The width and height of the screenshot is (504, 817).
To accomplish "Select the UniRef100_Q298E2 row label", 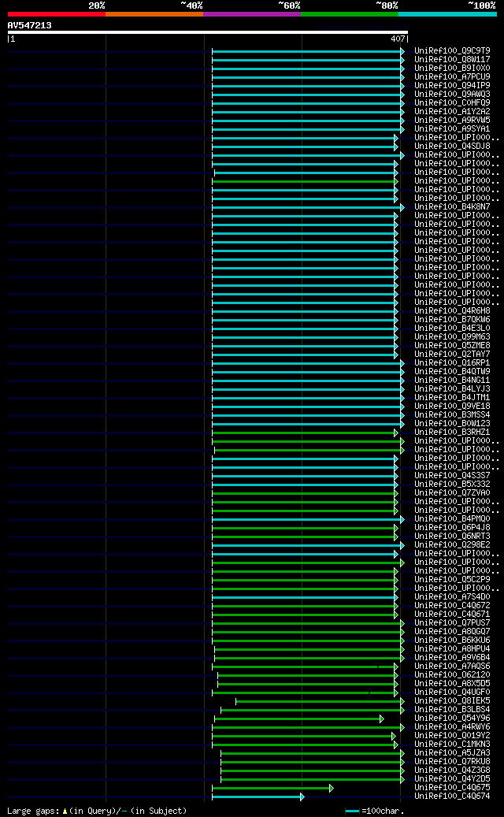I will tap(452, 545).
